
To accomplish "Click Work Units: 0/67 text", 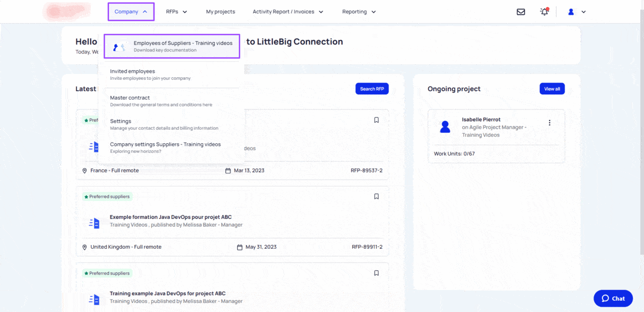I will 455,154.
